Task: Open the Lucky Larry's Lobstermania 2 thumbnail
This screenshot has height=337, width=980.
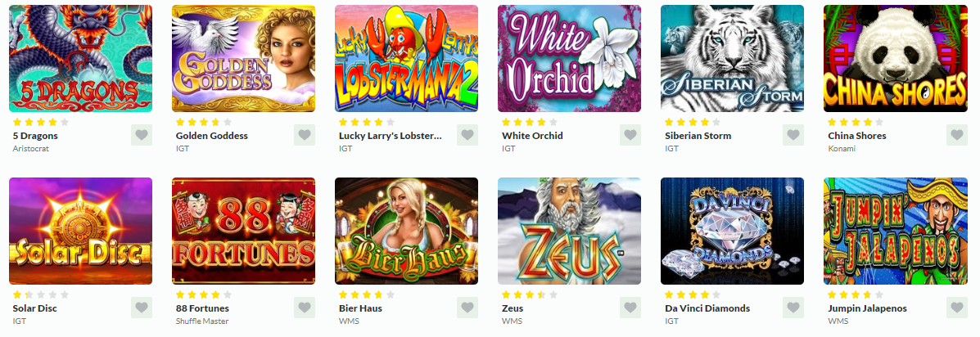Action: [406, 58]
